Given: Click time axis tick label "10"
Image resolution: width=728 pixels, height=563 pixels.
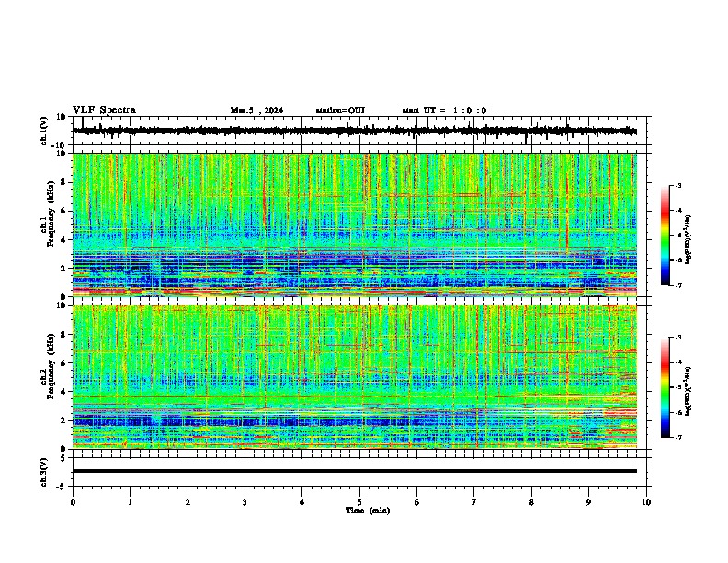Looking at the screenshot, I should click(x=646, y=502).
